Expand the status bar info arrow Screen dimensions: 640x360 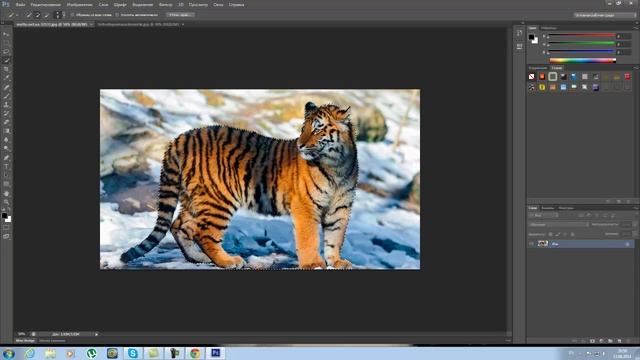(96, 334)
